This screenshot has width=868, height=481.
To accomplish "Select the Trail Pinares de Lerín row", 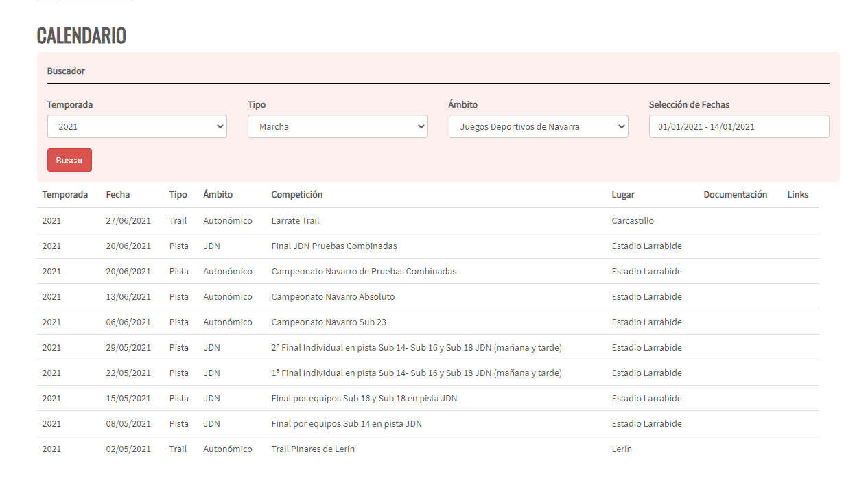I will (x=313, y=449).
